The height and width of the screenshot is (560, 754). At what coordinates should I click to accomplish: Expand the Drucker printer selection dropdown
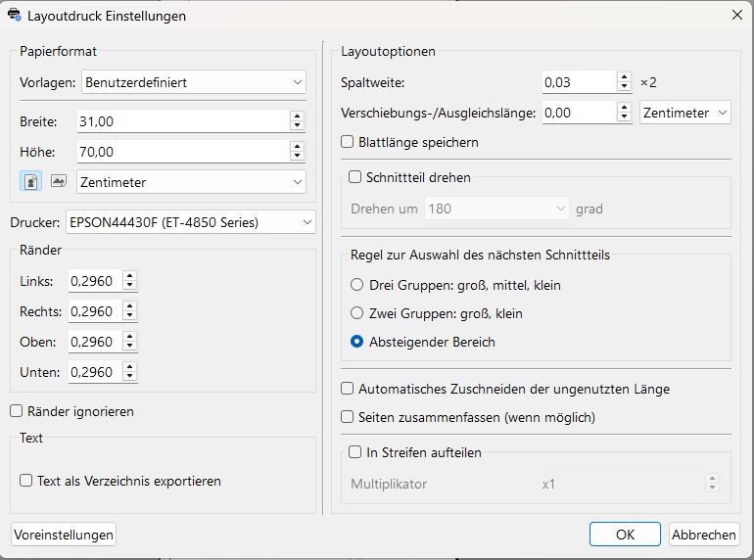click(191, 222)
